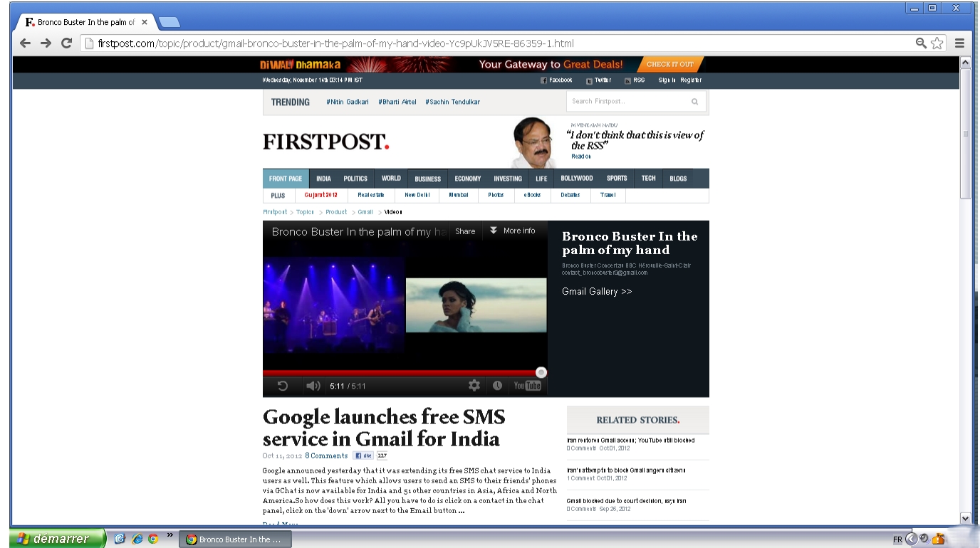980x548 pixels.
Task: Select Photos in the Plus bar
Action: (496, 195)
